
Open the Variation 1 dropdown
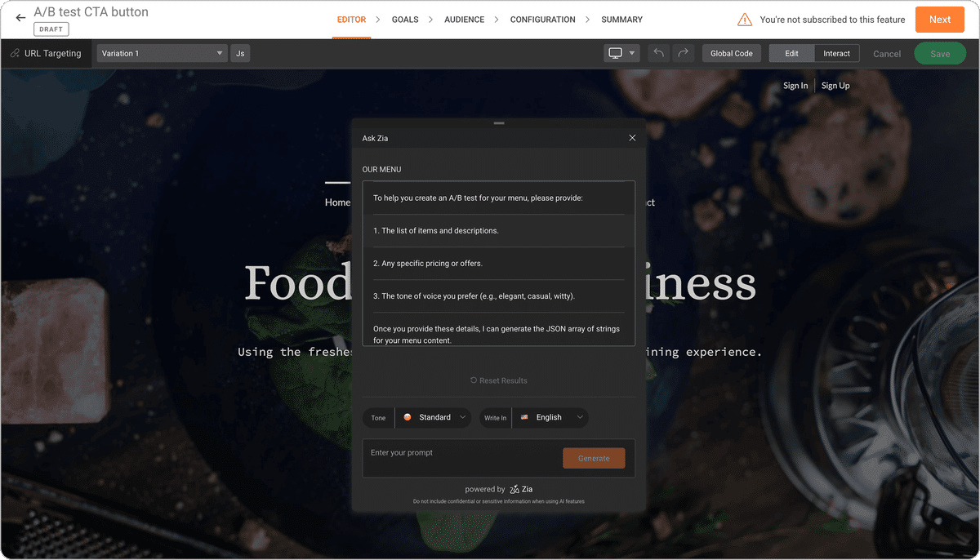162,53
